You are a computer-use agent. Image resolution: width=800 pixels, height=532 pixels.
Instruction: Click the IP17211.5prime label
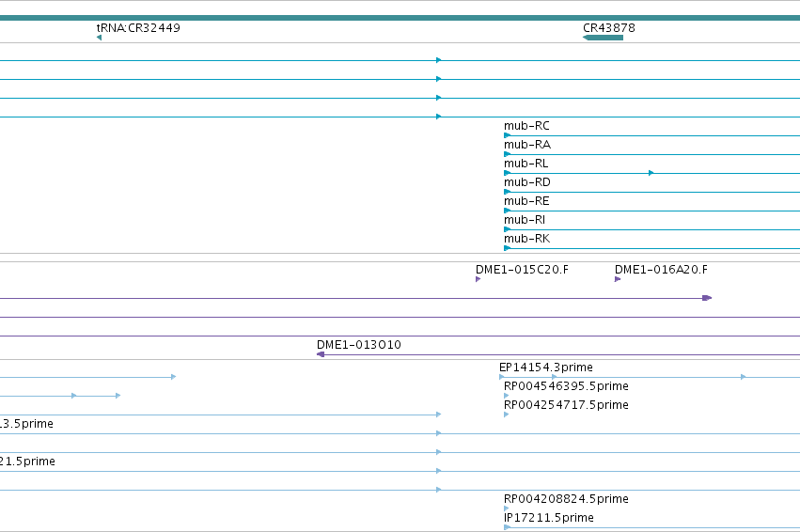(x=549, y=518)
